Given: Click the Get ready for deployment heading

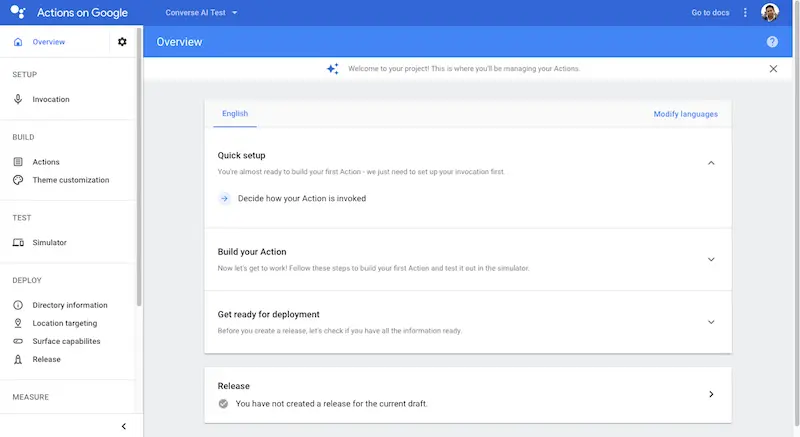Looking at the screenshot, I should (x=268, y=315).
